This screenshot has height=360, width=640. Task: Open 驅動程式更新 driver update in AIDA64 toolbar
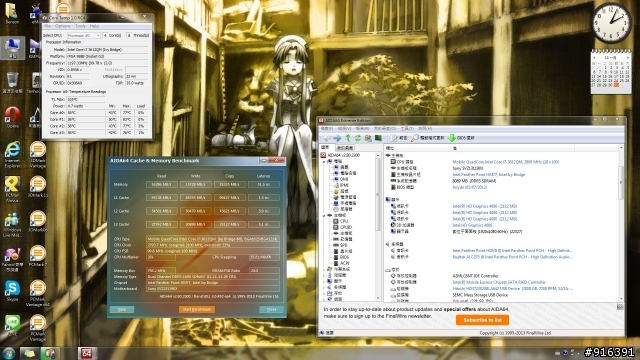coord(428,138)
